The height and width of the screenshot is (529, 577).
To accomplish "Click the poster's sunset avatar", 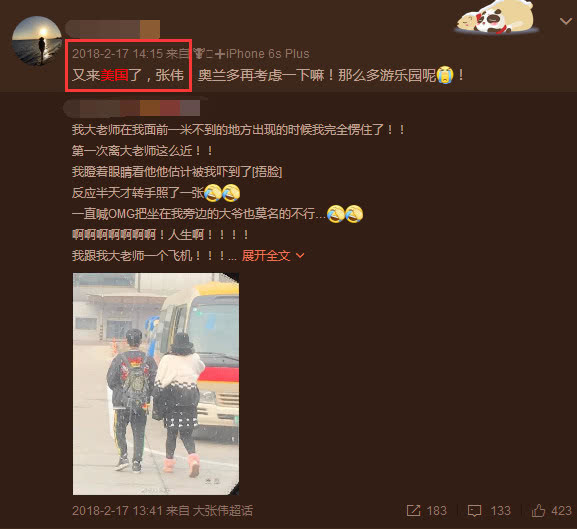I will [x=37, y=41].
